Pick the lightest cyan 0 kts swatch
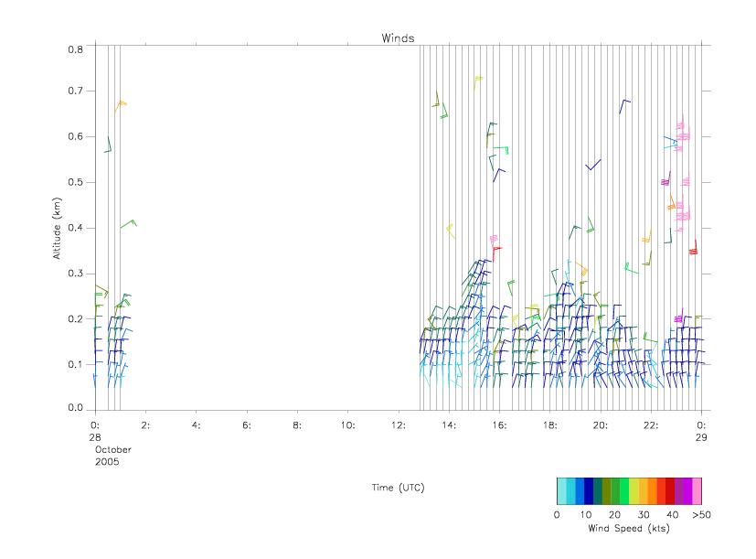756x559 pixels. tap(561, 491)
